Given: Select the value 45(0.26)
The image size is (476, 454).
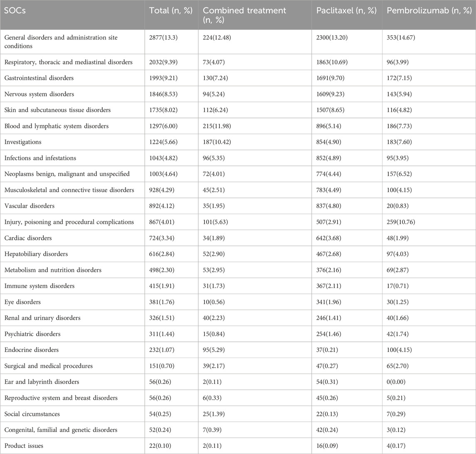Looking at the screenshot, I should tap(327, 398).
